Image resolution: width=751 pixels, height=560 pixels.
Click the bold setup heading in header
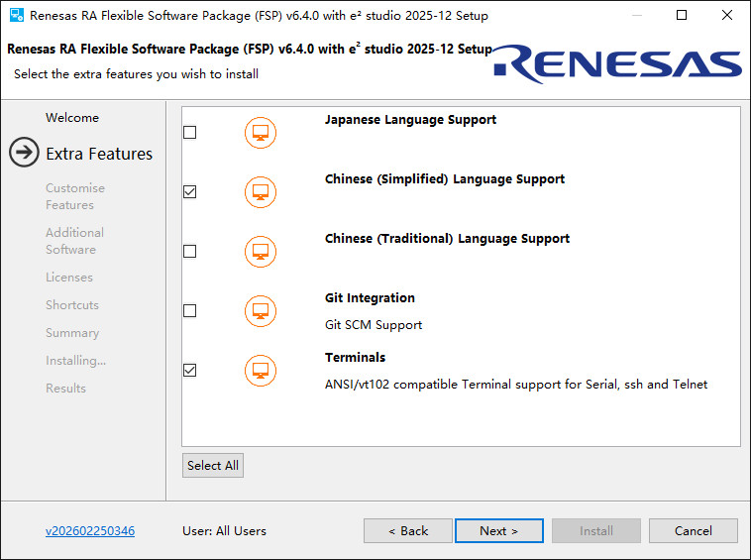[x=250, y=49]
